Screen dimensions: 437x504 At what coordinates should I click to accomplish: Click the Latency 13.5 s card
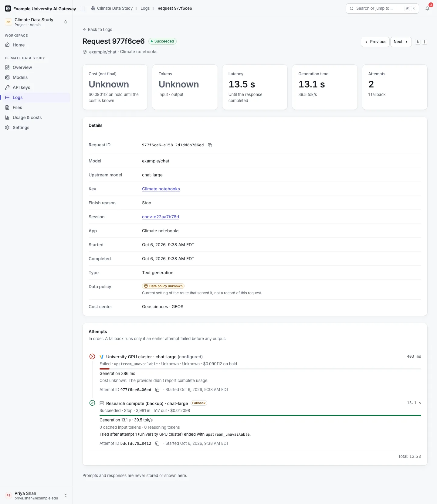pyautogui.click(x=255, y=87)
